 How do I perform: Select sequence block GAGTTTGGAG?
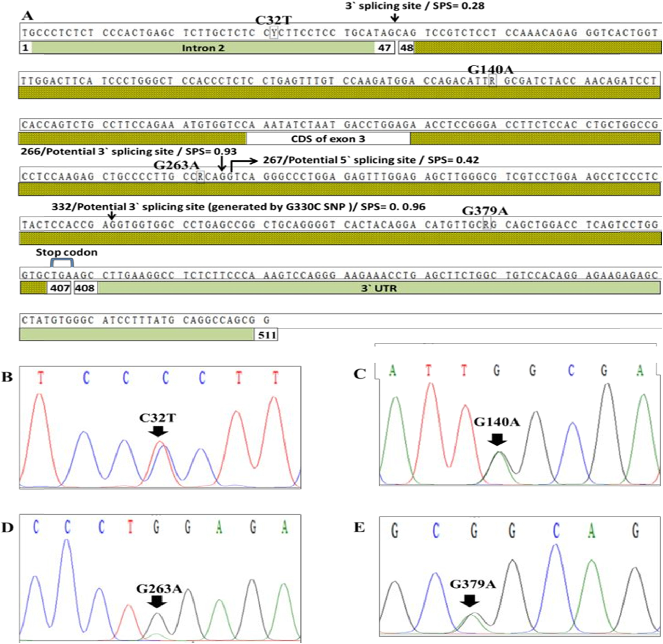[380, 177]
